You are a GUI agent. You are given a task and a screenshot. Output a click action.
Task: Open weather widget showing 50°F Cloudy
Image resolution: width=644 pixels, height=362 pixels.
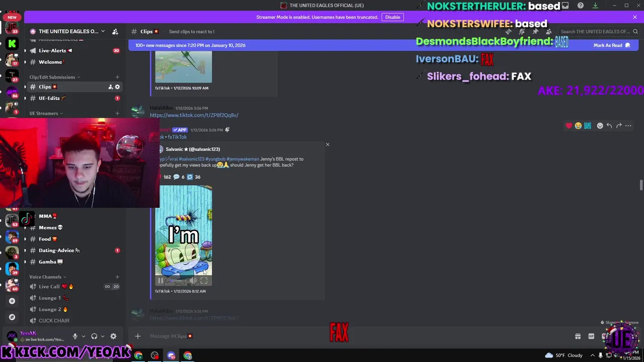pos(563,355)
